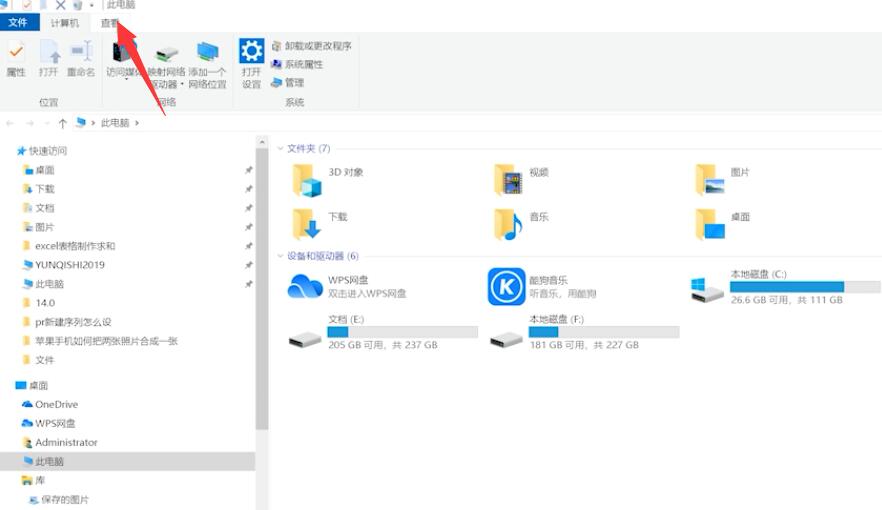Click the pin icon next to 下载 in sidebar
Image resolution: width=882 pixels, height=510 pixels.
tap(249, 189)
